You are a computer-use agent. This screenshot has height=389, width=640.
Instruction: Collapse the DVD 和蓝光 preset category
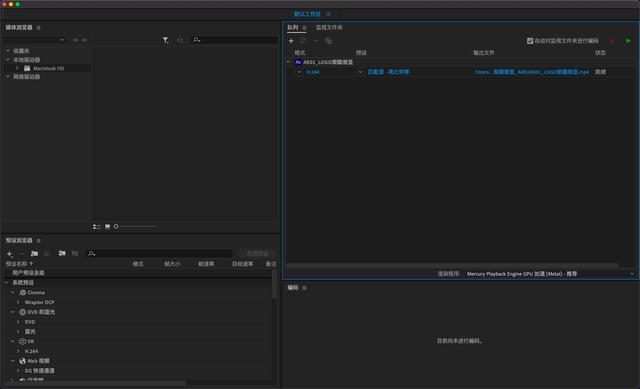click(13, 312)
